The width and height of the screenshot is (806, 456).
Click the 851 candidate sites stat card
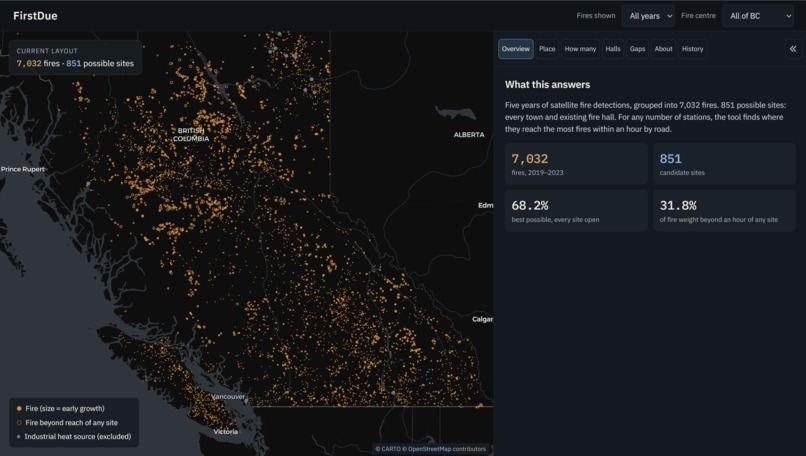(x=724, y=164)
